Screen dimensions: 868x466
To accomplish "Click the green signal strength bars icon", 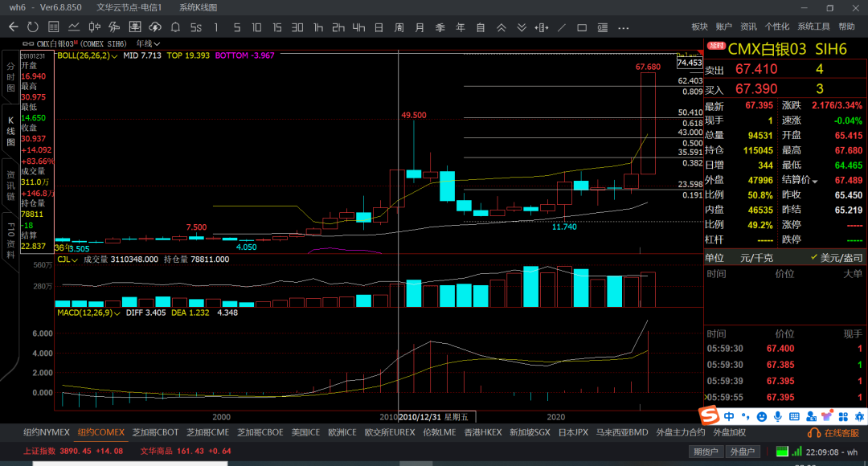I will click(796, 452).
